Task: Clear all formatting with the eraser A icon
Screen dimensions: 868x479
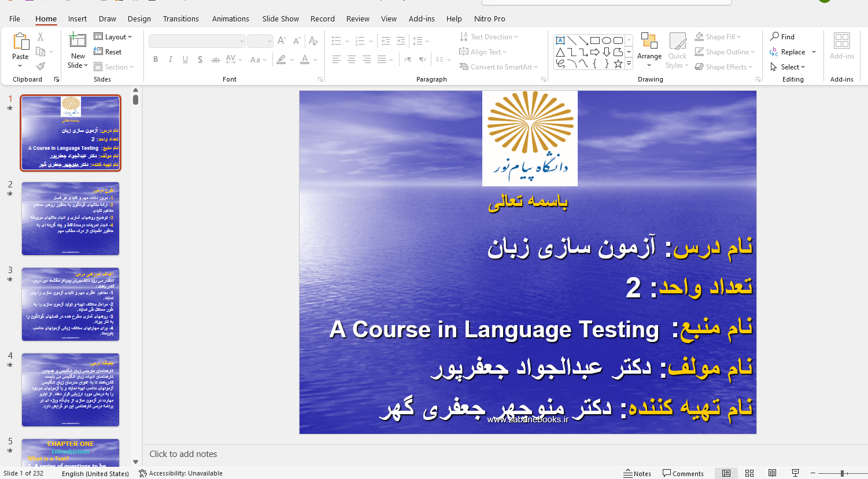Action: (313, 40)
